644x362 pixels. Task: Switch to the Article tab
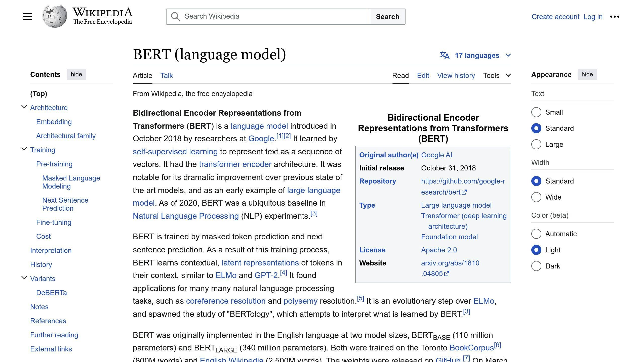[x=142, y=75]
